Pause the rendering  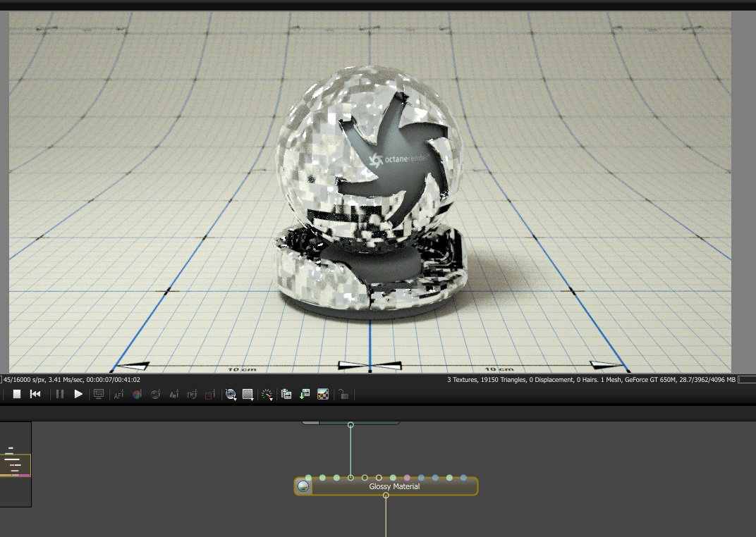coord(60,394)
